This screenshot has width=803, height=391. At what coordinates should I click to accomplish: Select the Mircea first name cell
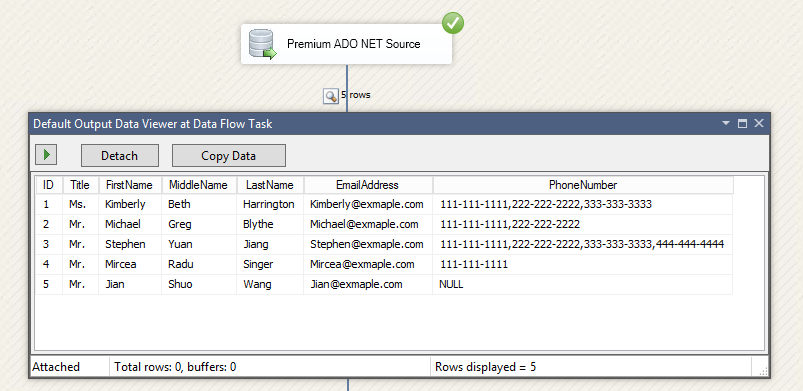130,264
